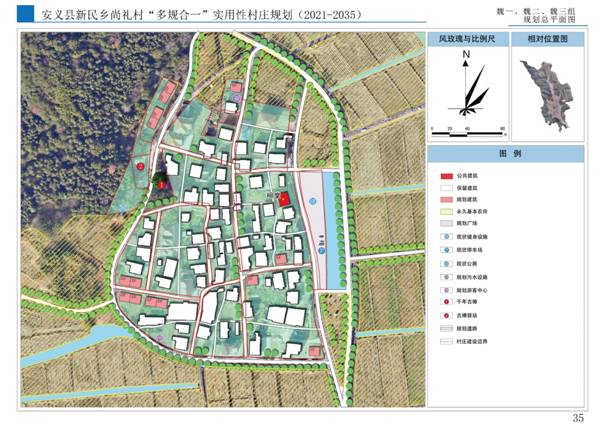This screenshot has height=425, width=602.
Task: Click the 千年古樟 legend symbol
Action: point(447,302)
